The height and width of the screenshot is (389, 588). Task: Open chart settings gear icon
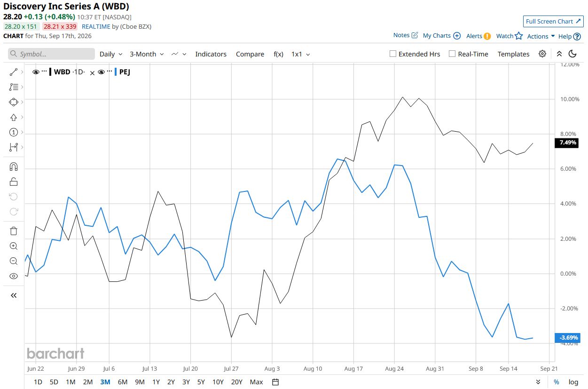542,54
